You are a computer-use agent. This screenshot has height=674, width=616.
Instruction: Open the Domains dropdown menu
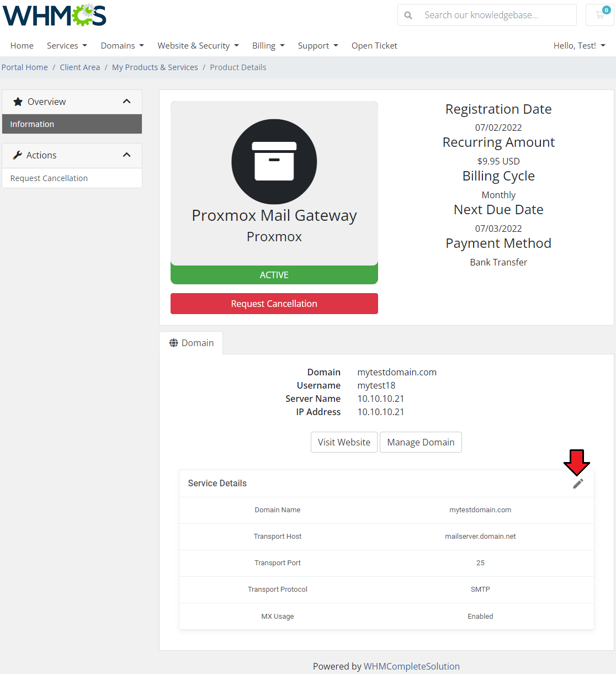pyautogui.click(x=122, y=46)
